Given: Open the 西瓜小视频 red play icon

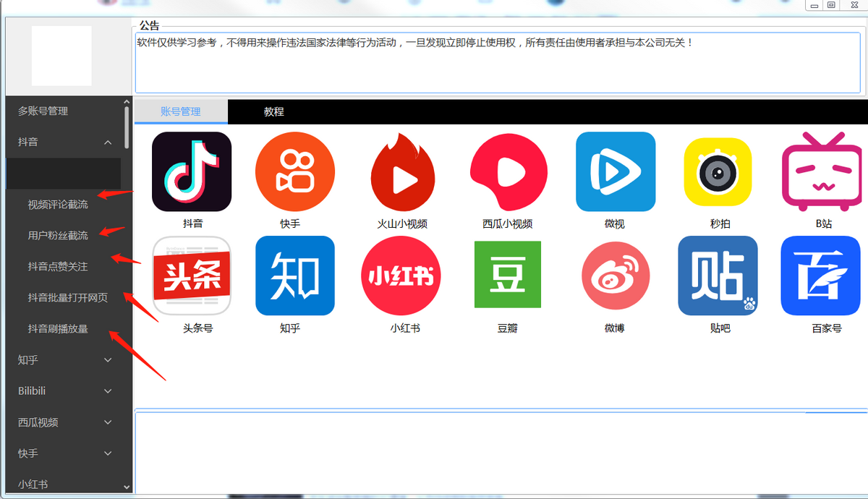Looking at the screenshot, I should 507,171.
